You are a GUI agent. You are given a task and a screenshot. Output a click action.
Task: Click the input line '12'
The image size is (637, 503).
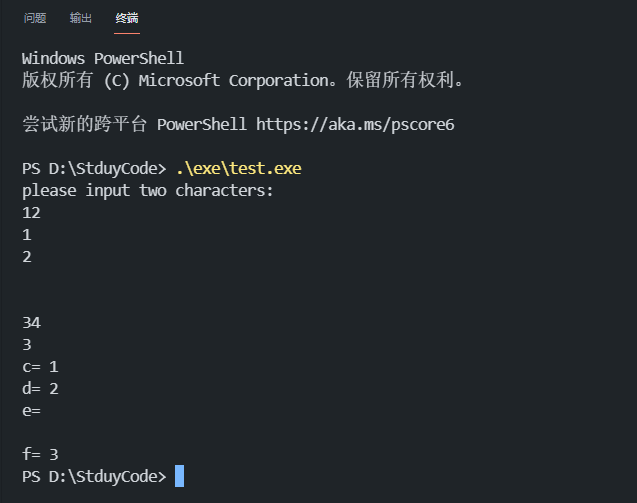31,213
